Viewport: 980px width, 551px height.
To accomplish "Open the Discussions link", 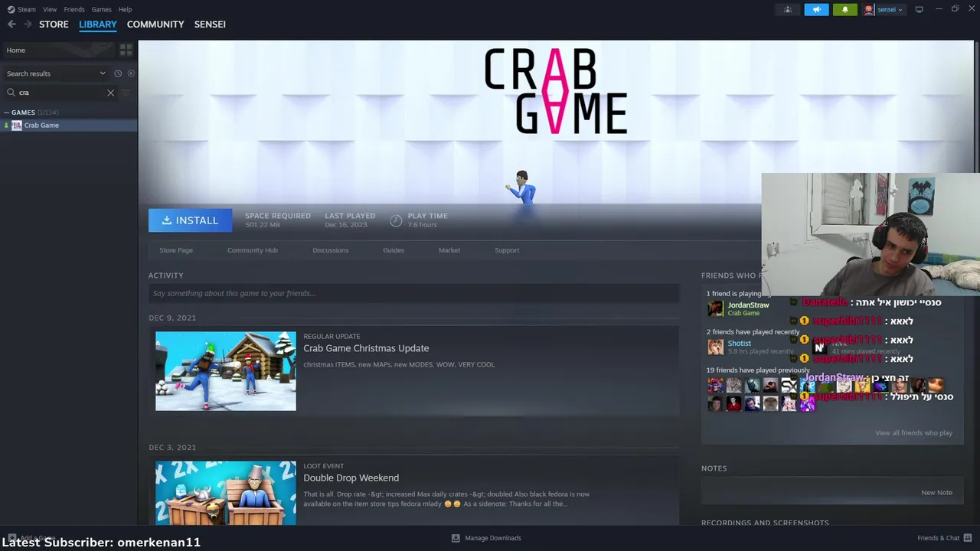I will tap(330, 250).
